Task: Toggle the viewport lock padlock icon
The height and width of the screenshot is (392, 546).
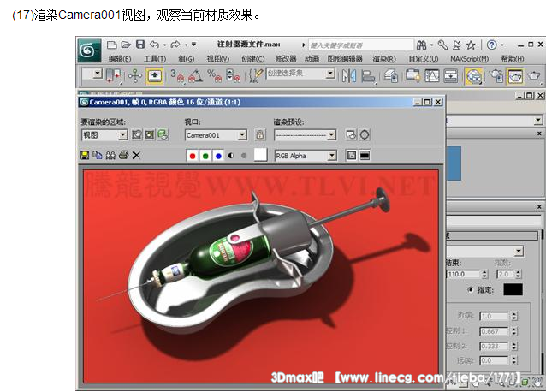Action: 260,134
